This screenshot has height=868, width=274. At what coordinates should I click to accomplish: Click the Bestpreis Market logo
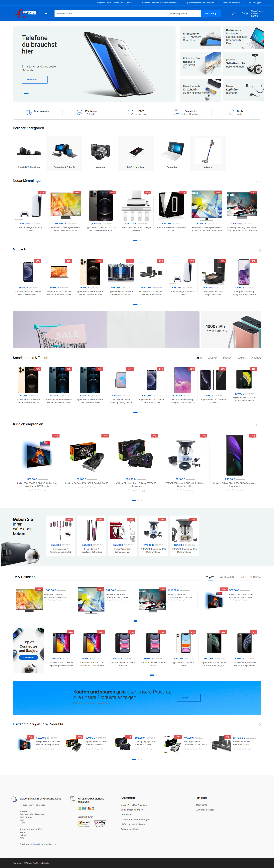pos(26,13)
